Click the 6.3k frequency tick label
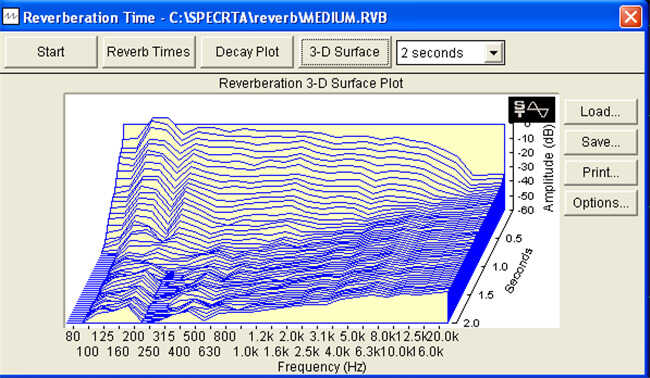The width and height of the screenshot is (650, 378). [367, 352]
